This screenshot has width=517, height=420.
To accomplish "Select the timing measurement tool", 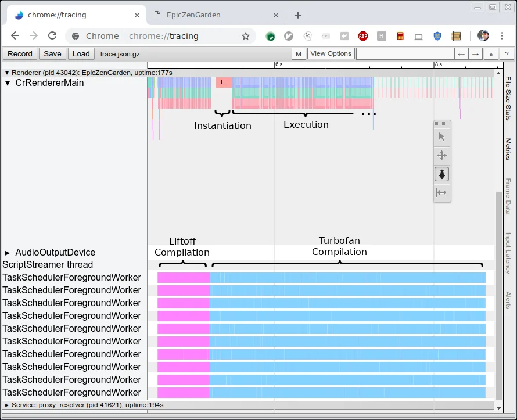I will [441, 192].
